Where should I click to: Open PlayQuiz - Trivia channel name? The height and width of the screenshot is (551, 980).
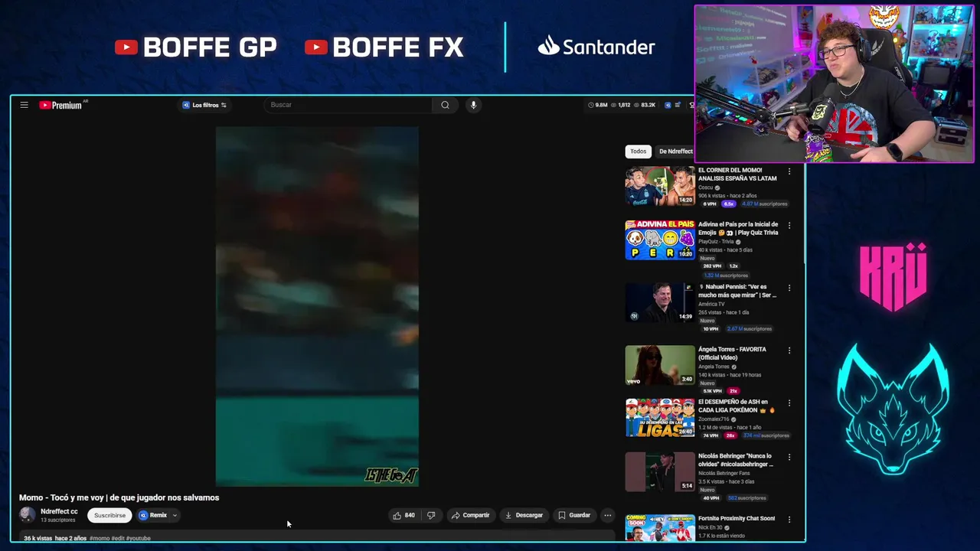click(715, 241)
